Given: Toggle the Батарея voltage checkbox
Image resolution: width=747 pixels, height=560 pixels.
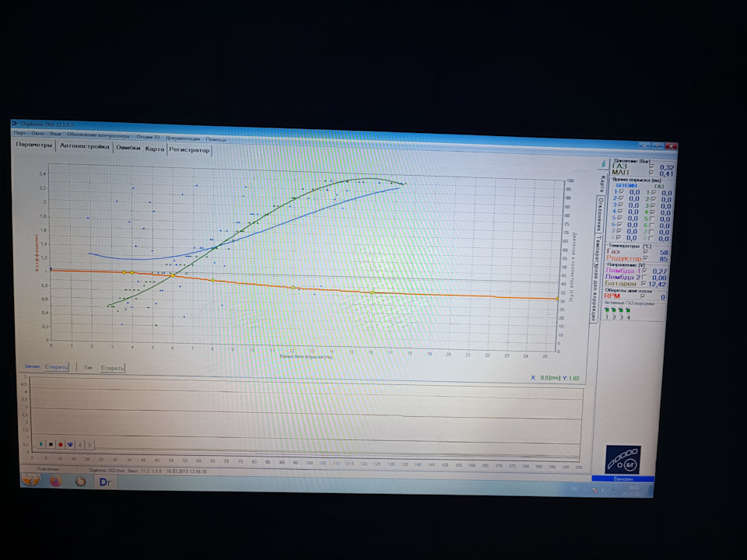Looking at the screenshot, I should pos(644,283).
